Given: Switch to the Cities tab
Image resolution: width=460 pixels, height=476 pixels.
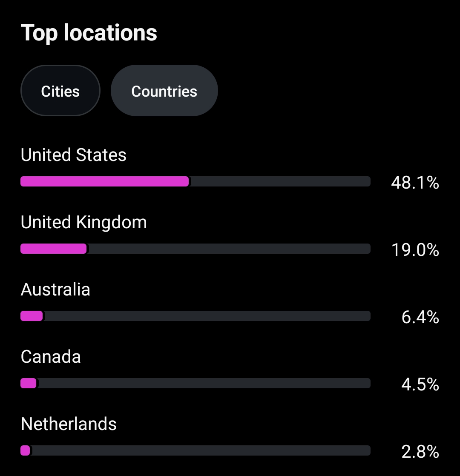Looking at the screenshot, I should point(60,91).
